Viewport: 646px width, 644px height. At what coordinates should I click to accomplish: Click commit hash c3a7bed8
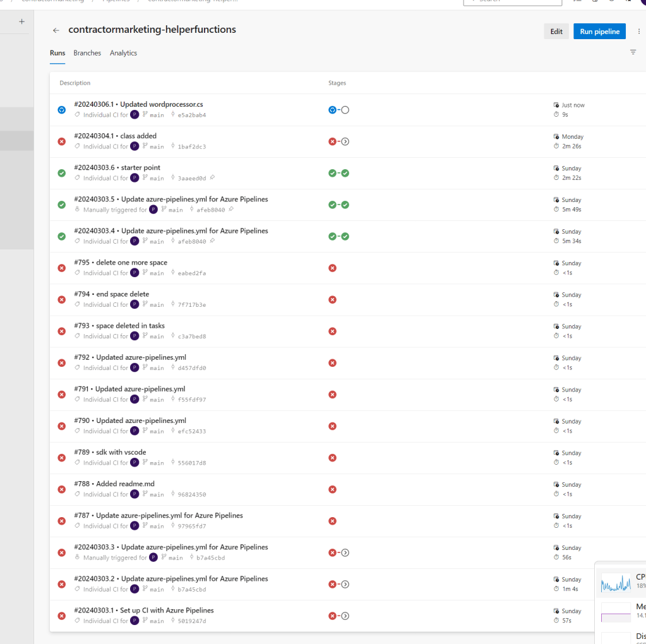pos(191,337)
